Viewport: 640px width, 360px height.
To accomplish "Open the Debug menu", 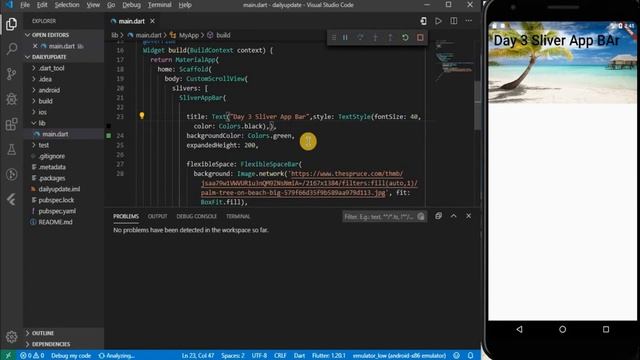I will (x=131, y=5).
